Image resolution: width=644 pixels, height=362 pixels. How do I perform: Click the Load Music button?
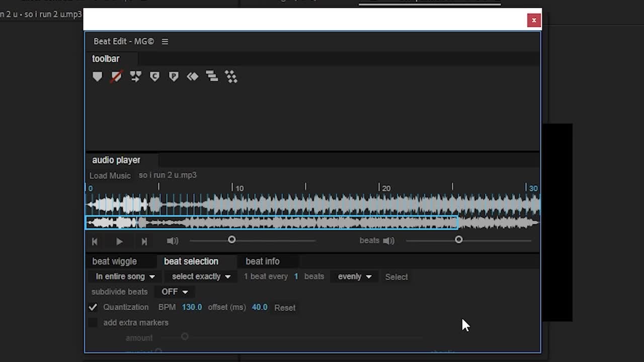coord(110,175)
